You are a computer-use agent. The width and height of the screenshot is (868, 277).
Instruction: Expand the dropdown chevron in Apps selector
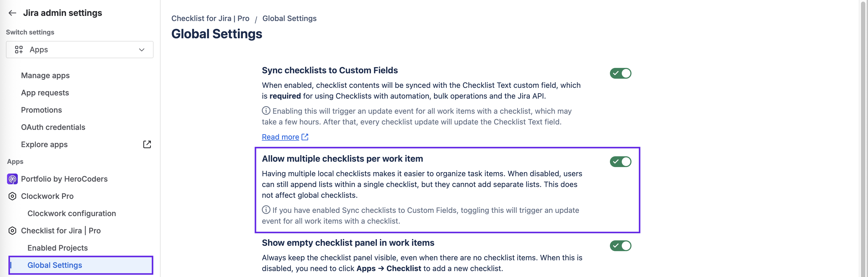[142, 50]
